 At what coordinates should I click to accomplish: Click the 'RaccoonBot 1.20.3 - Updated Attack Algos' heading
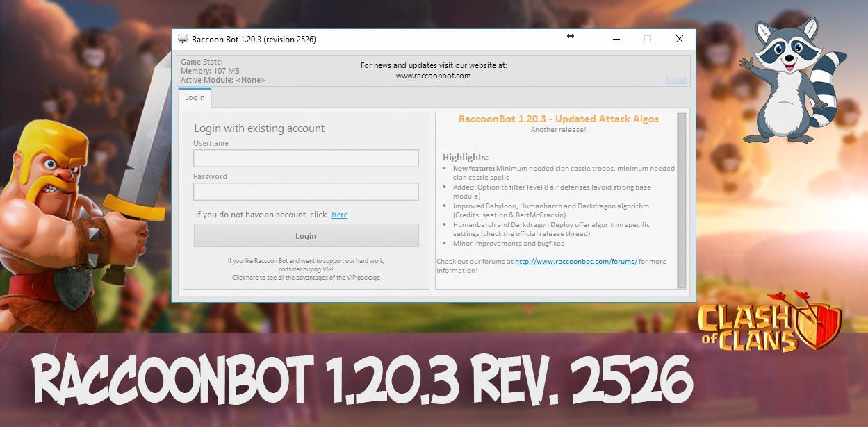558,119
